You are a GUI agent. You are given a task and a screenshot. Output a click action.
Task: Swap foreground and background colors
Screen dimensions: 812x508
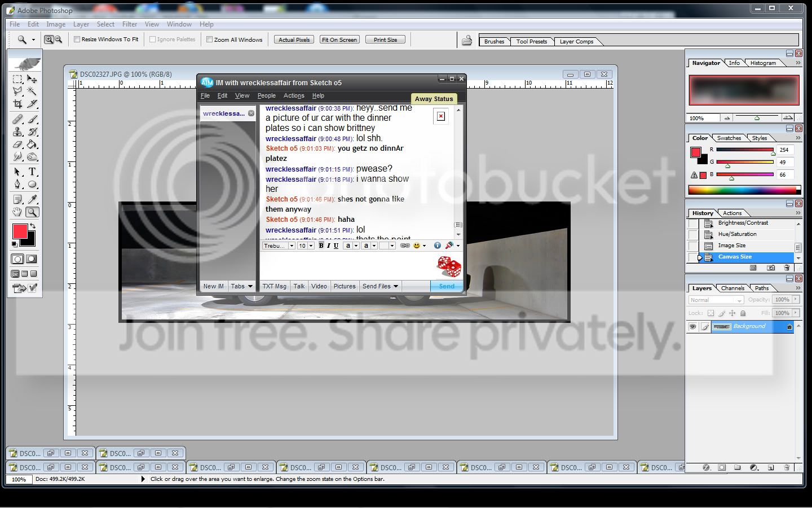click(33, 226)
